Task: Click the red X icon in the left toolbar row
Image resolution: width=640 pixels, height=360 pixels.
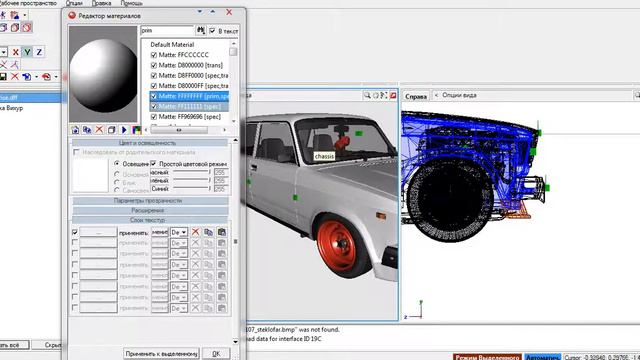Action: point(15,76)
